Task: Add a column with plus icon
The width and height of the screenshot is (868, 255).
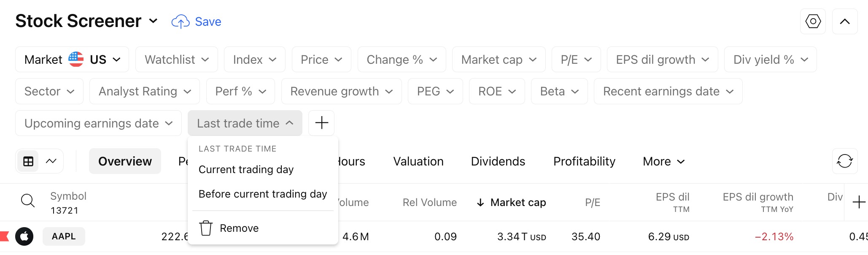Action: [859, 202]
